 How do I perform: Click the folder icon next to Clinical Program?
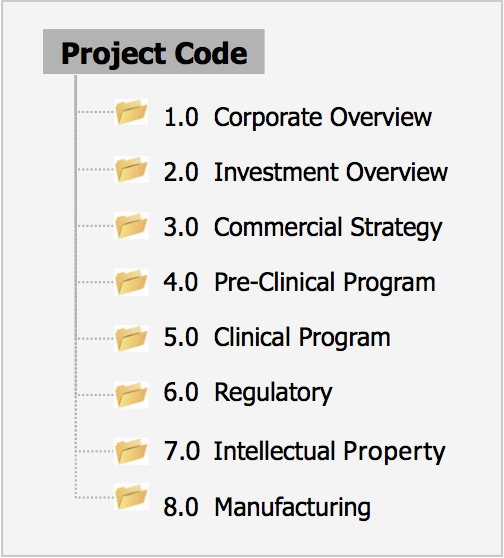pyautogui.click(x=131, y=338)
